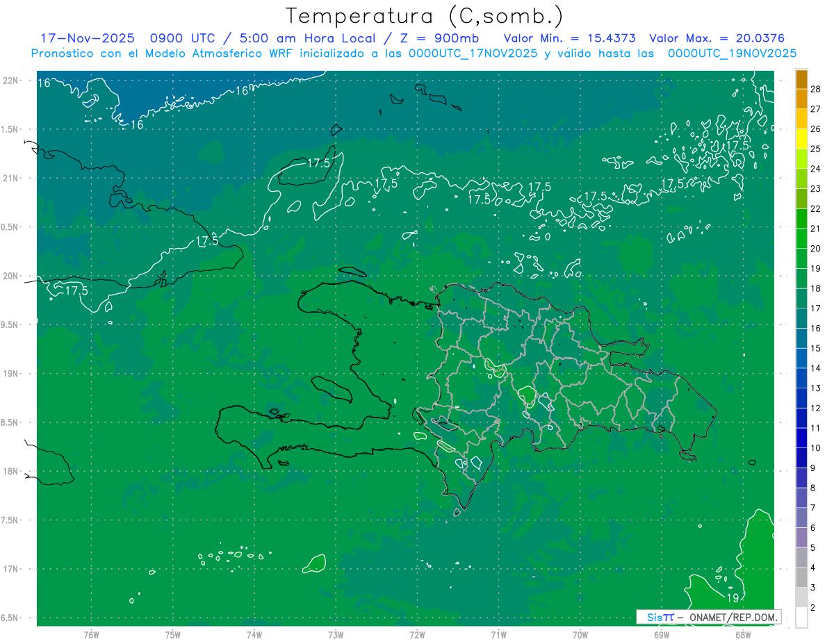Click the "2" label on the color bar
834x644 pixels.
coord(813,608)
